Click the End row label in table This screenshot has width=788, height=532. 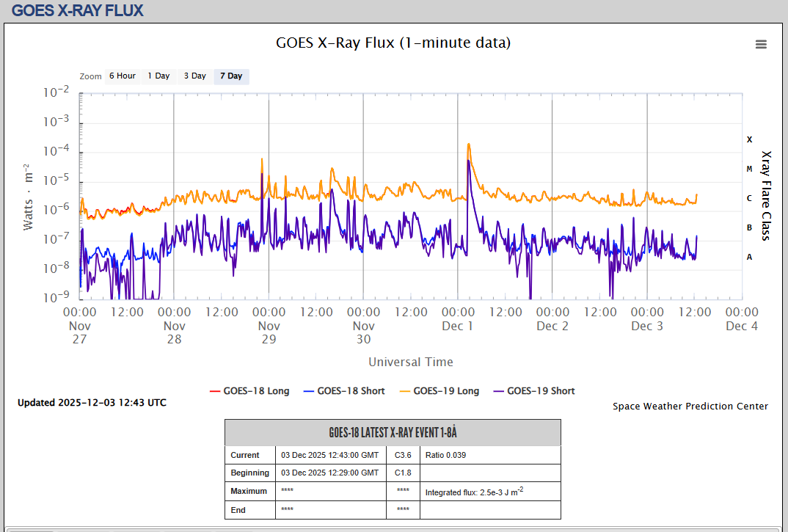238,510
